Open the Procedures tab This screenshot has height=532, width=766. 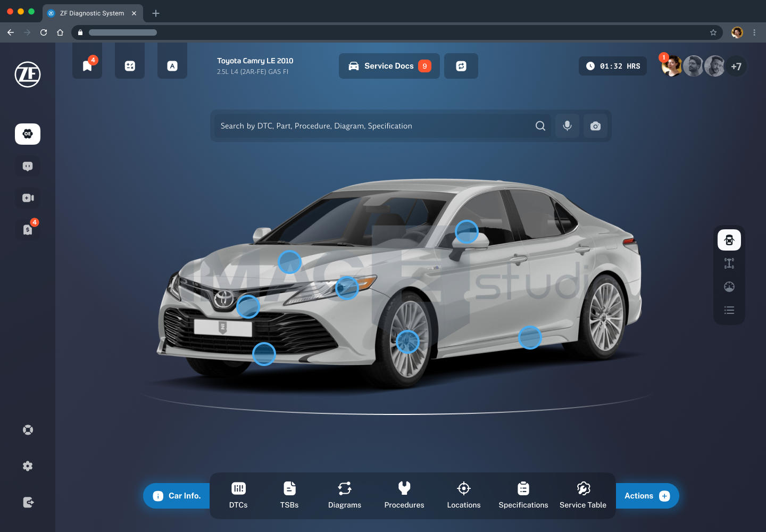tap(404, 495)
